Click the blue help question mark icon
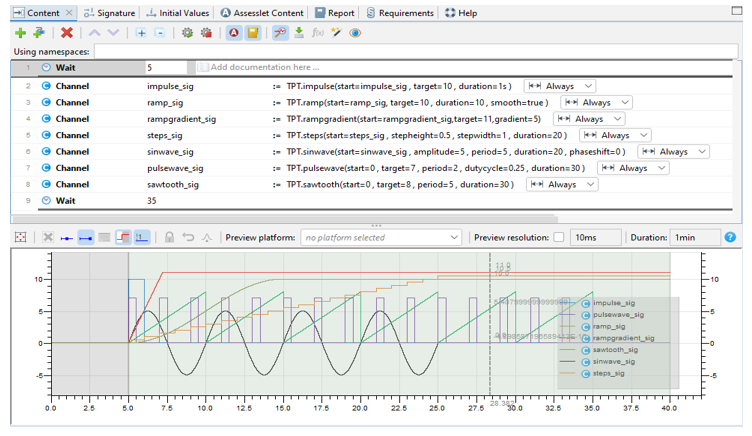Screen dimensions: 752x436 tap(730, 237)
